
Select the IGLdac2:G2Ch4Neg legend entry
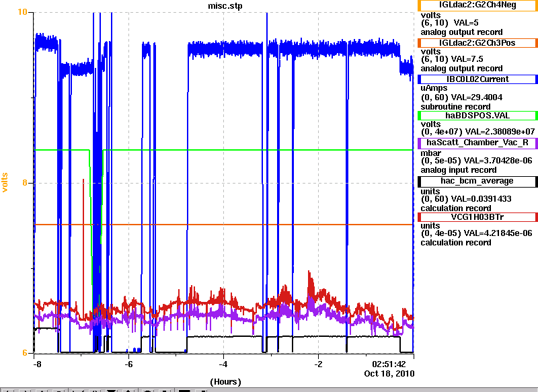tap(477, 5)
